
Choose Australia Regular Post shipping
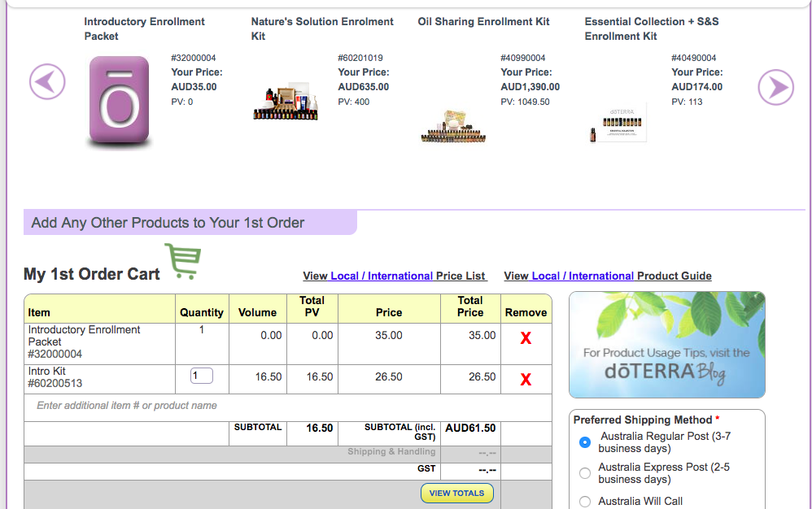[585, 442]
